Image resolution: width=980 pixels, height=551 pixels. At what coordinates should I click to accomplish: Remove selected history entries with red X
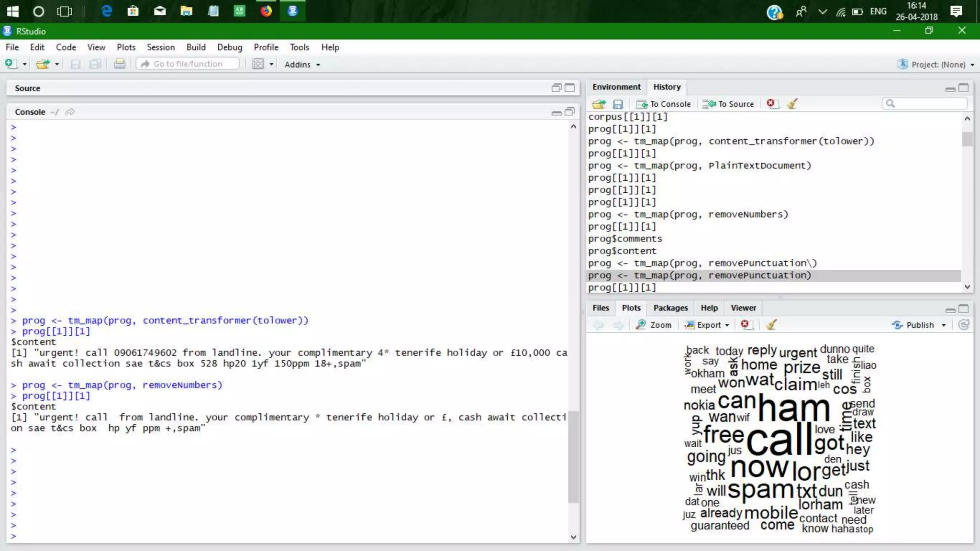770,103
